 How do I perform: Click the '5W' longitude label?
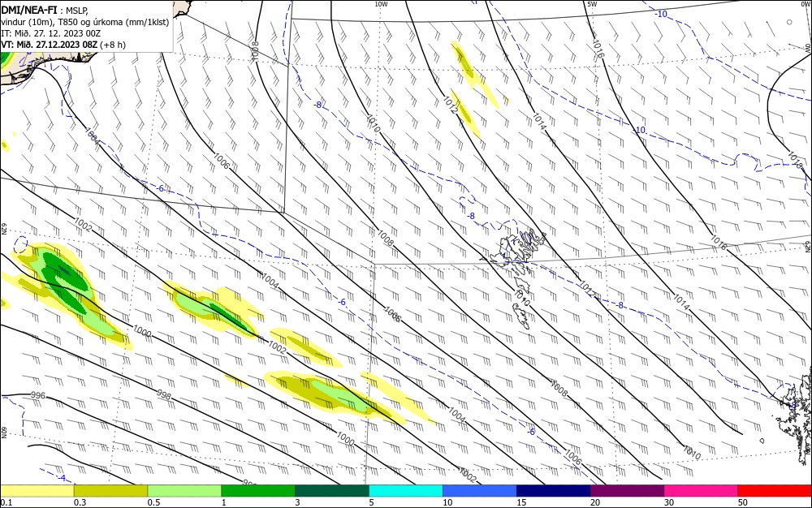pyautogui.click(x=593, y=4)
